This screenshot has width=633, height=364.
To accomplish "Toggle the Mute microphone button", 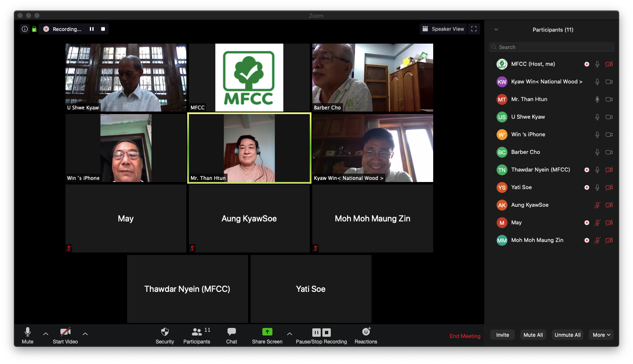I will click(28, 332).
